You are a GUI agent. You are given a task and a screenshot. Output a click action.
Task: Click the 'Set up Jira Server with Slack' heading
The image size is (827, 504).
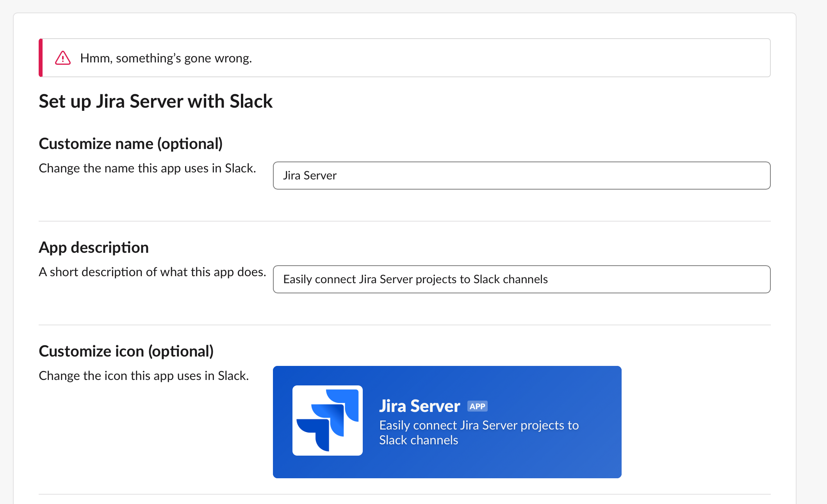click(x=155, y=101)
